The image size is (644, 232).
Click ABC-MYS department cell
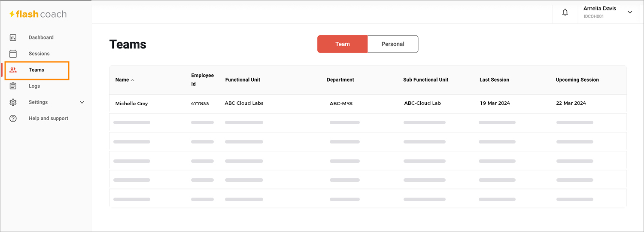[341, 104]
